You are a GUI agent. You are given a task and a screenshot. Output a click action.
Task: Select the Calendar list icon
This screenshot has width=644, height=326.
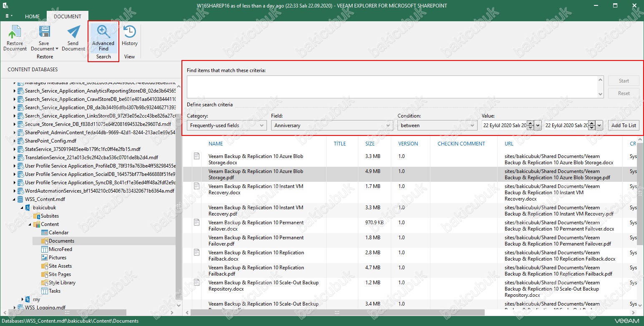coord(45,233)
